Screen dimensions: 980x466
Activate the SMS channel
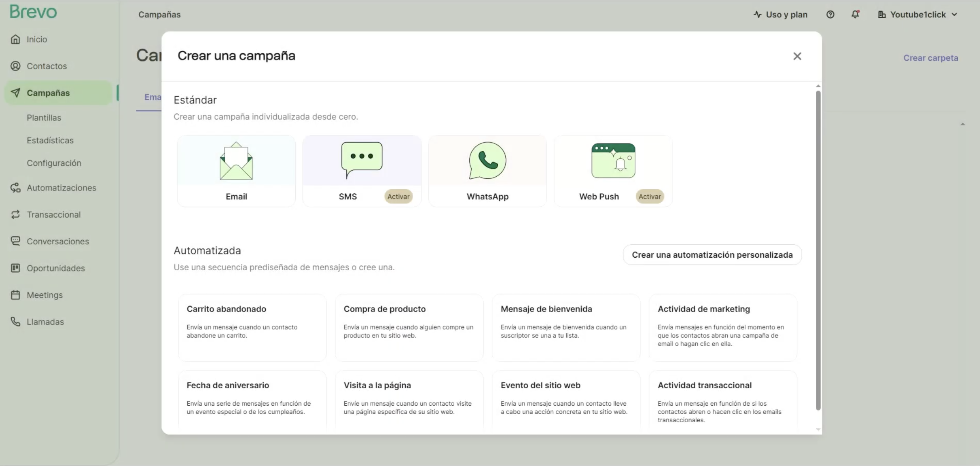click(x=398, y=196)
